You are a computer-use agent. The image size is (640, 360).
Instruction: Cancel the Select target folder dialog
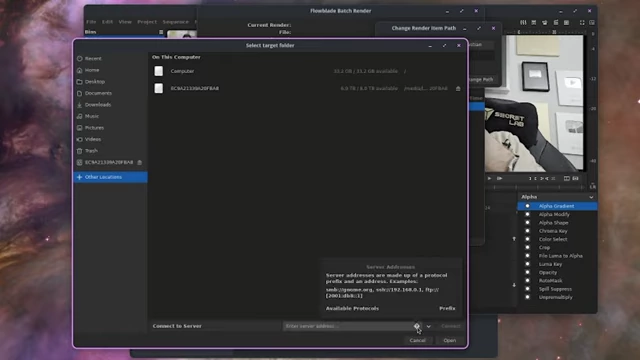pyautogui.click(x=418, y=340)
